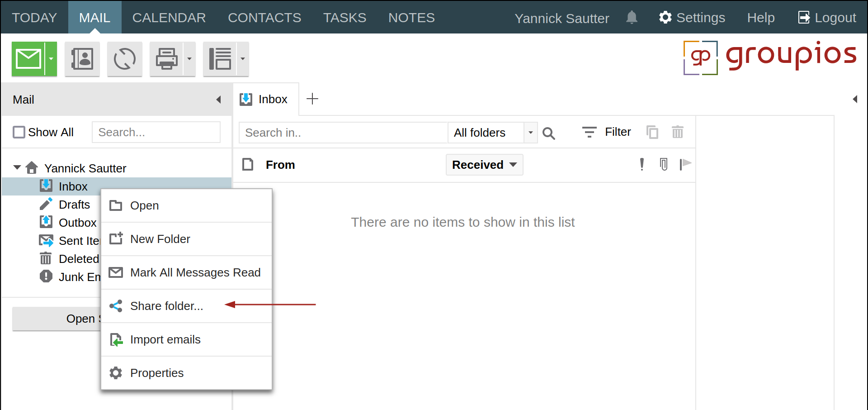This screenshot has height=410, width=868.
Task: Click the Filter button
Action: click(606, 132)
